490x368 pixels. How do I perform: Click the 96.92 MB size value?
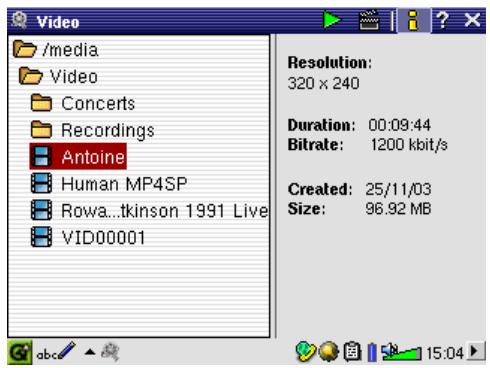pyautogui.click(x=398, y=209)
